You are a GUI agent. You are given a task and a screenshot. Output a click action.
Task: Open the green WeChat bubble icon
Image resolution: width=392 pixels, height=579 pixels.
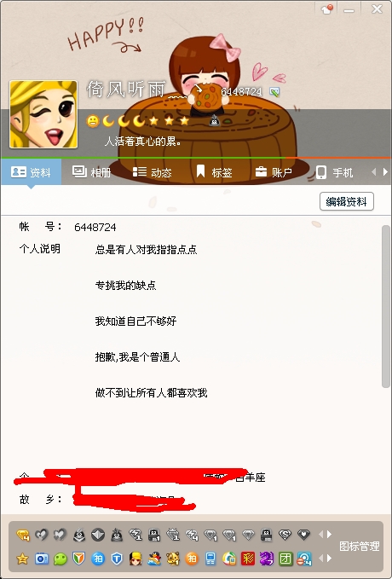click(61, 559)
